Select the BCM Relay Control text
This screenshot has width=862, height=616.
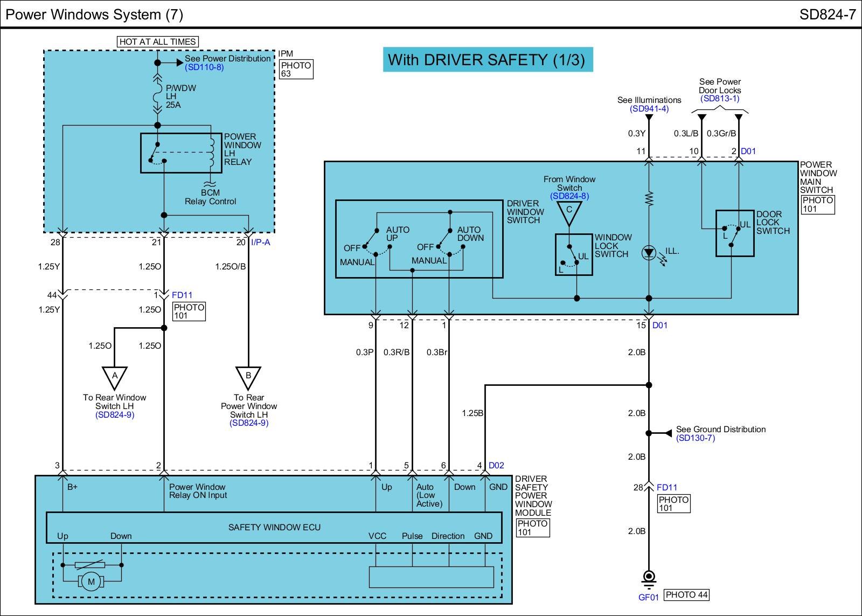211,197
